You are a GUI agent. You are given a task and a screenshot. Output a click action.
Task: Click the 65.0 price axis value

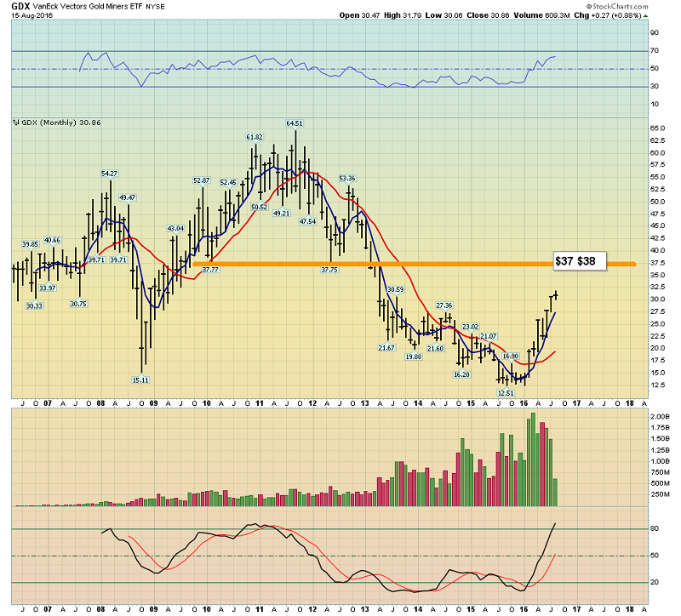pyautogui.click(x=657, y=128)
